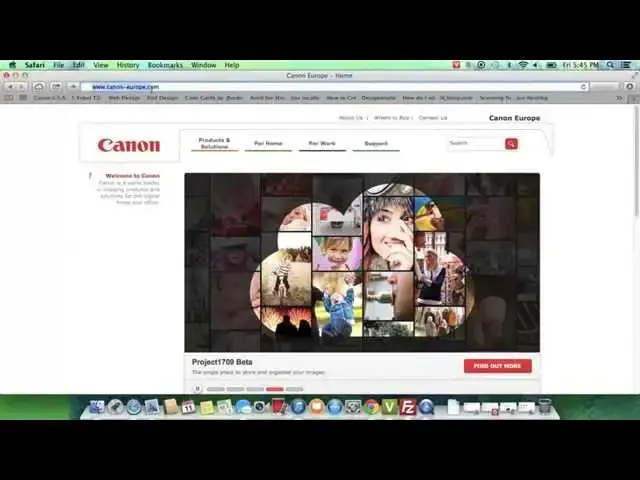Open the Edit menu

[x=78, y=65]
